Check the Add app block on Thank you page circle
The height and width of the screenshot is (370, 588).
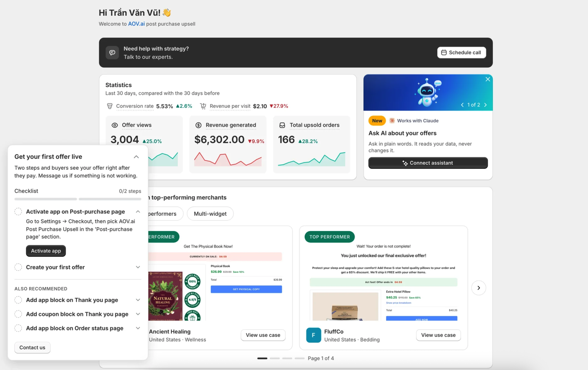[x=18, y=300]
